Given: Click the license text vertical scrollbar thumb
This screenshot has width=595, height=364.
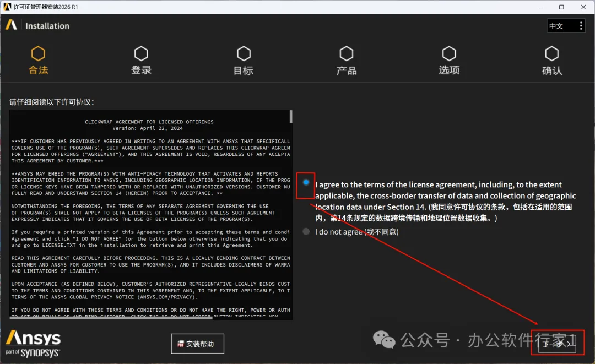Looking at the screenshot, I should point(291,116).
